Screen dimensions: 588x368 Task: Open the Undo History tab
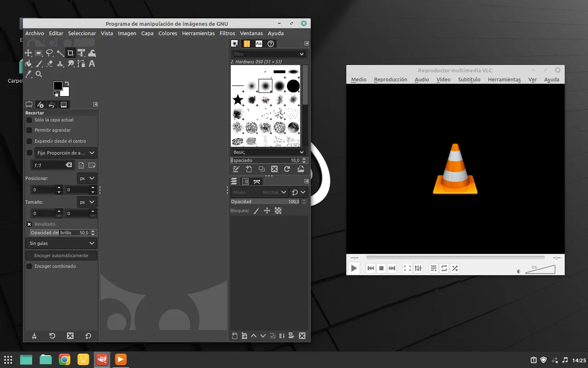point(52,104)
